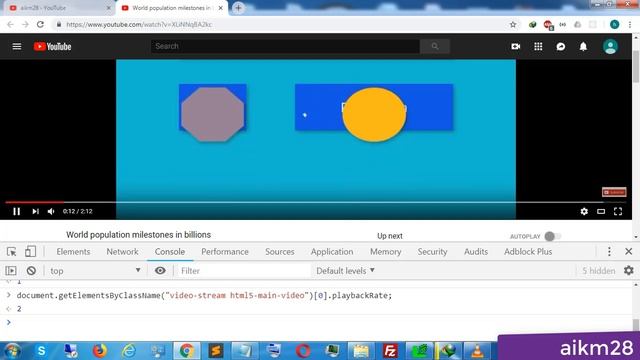Enter full screen video mode

(x=618, y=211)
